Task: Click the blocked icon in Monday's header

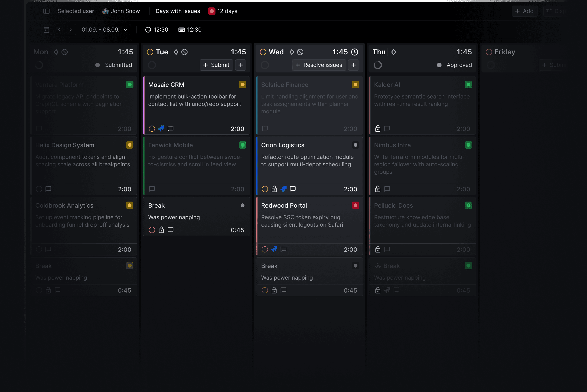Action: [x=65, y=52]
